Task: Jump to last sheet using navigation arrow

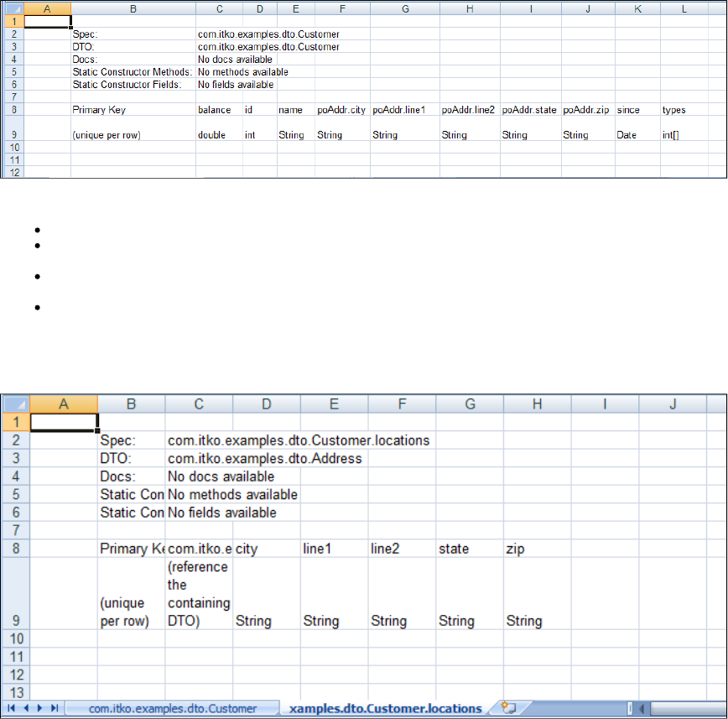Action: 55,708
